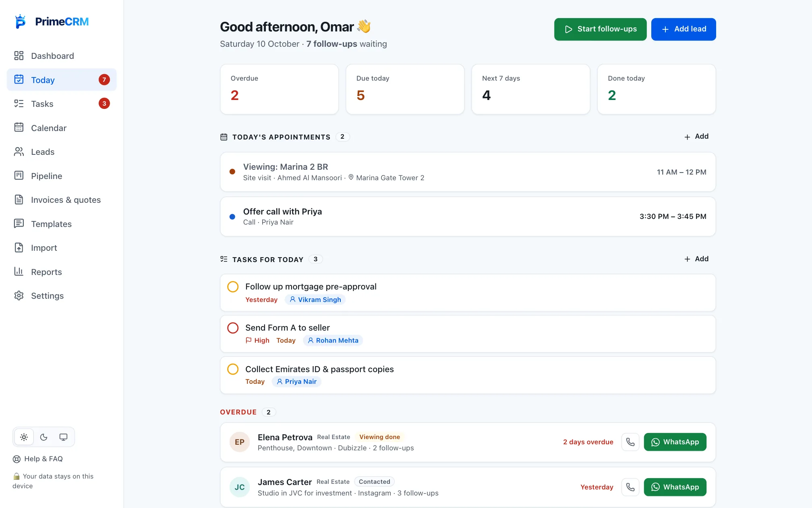
Task: WhatsApp Elena Petrova
Action: [x=675, y=442]
